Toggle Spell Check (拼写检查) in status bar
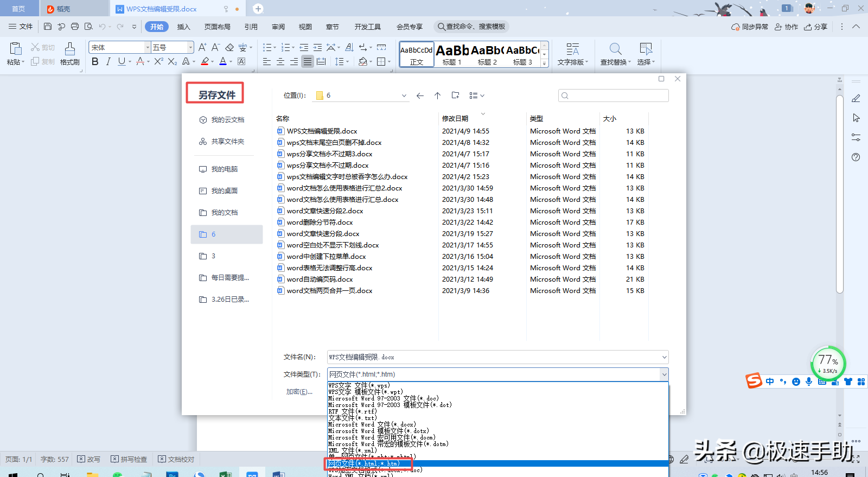The image size is (868, 477). (129, 459)
